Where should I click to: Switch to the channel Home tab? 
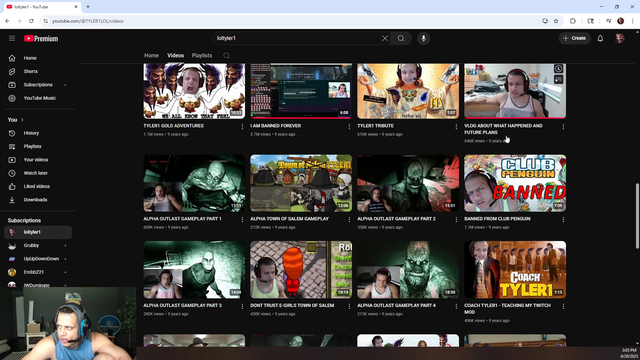tap(151, 56)
